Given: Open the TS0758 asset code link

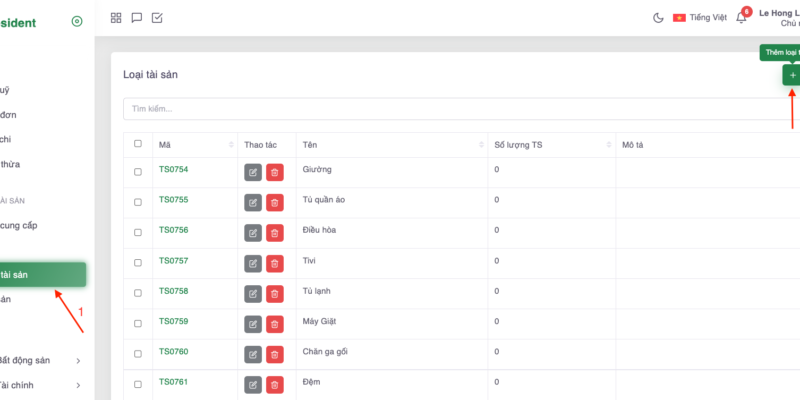Looking at the screenshot, I should pos(173,291).
